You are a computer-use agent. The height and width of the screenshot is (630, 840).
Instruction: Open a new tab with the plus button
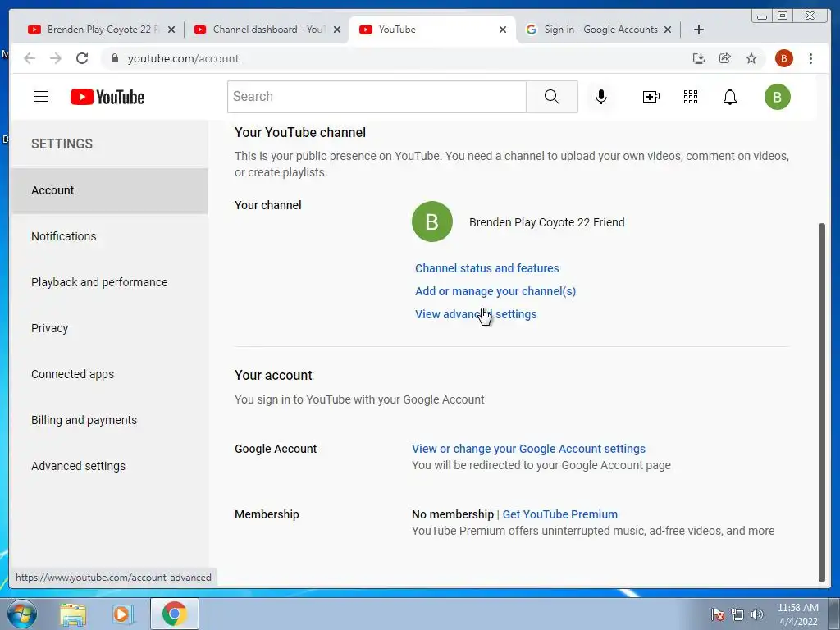(699, 30)
